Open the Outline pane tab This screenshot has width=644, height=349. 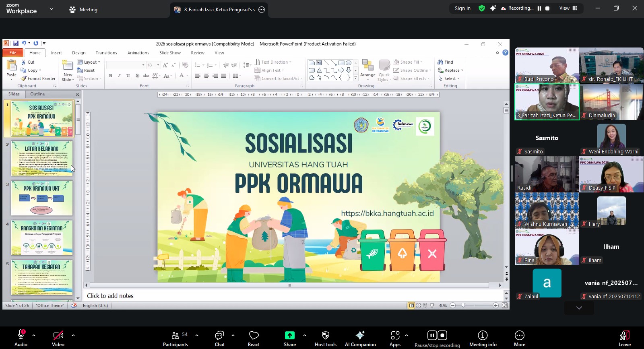click(37, 94)
